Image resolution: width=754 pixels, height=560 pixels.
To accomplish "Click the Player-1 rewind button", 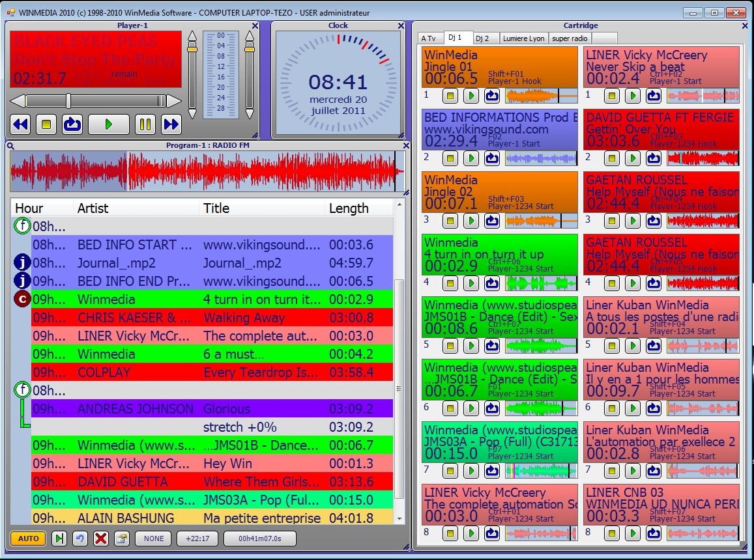I will [x=21, y=125].
